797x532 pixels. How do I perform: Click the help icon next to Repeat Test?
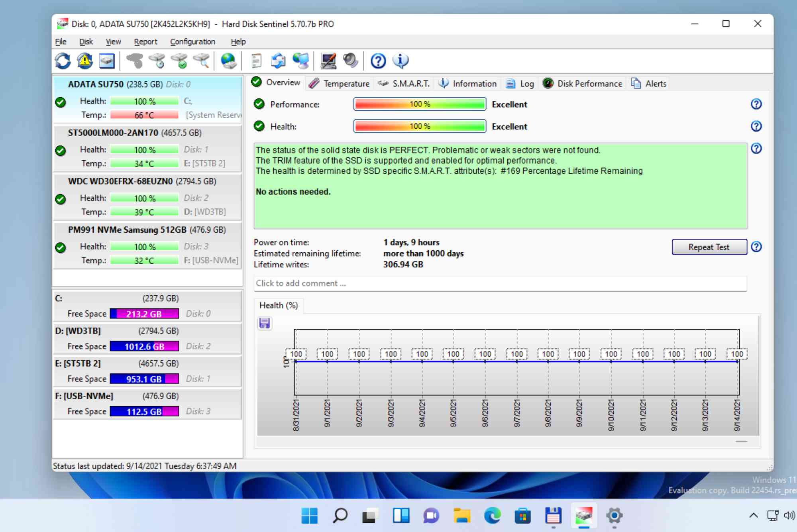click(756, 247)
